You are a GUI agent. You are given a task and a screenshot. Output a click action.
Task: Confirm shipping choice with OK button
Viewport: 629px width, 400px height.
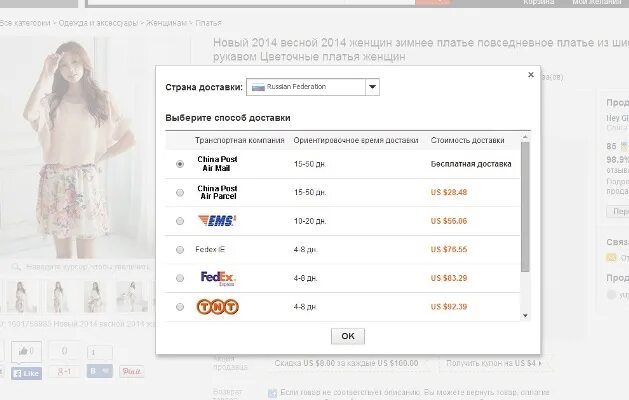coord(348,336)
